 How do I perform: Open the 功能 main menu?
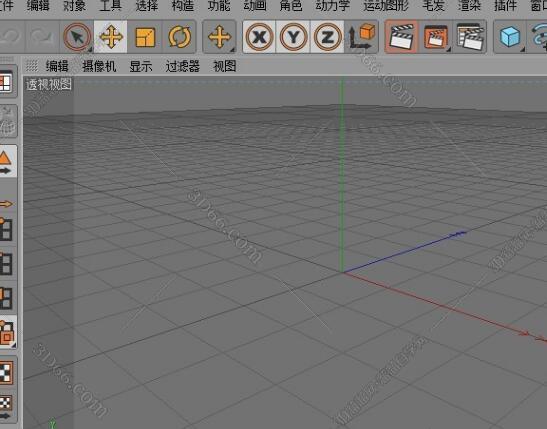point(219,6)
